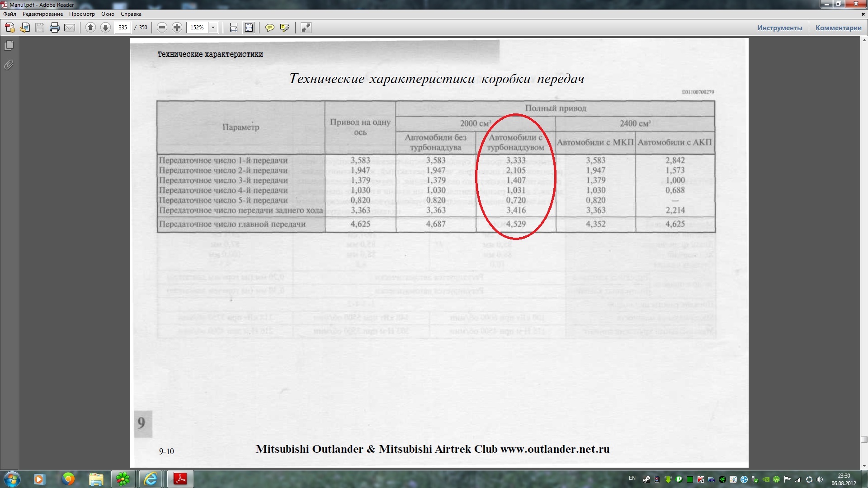This screenshot has height=488, width=868.
Task: Add a sticky note comment
Action: (269, 28)
